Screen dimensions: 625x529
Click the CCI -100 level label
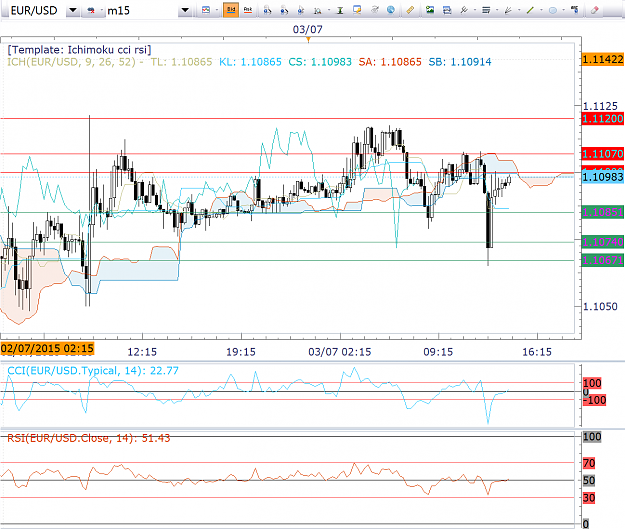594,400
